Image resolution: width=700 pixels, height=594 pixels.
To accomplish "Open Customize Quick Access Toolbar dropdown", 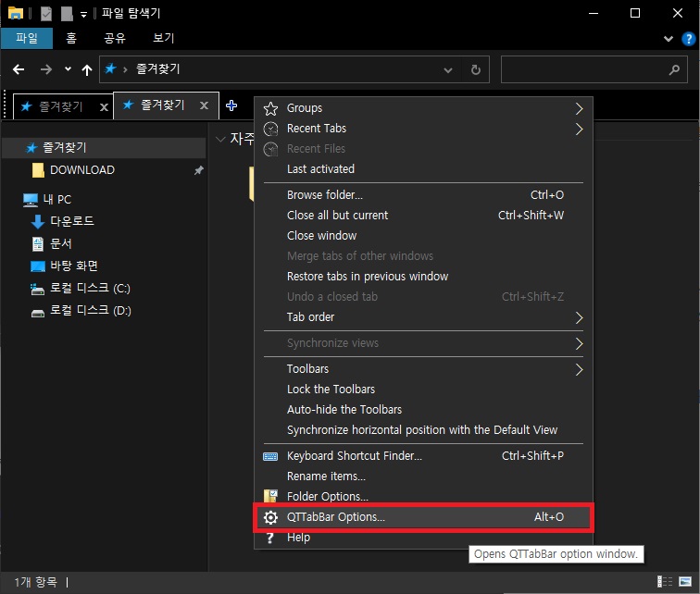I will point(83,14).
